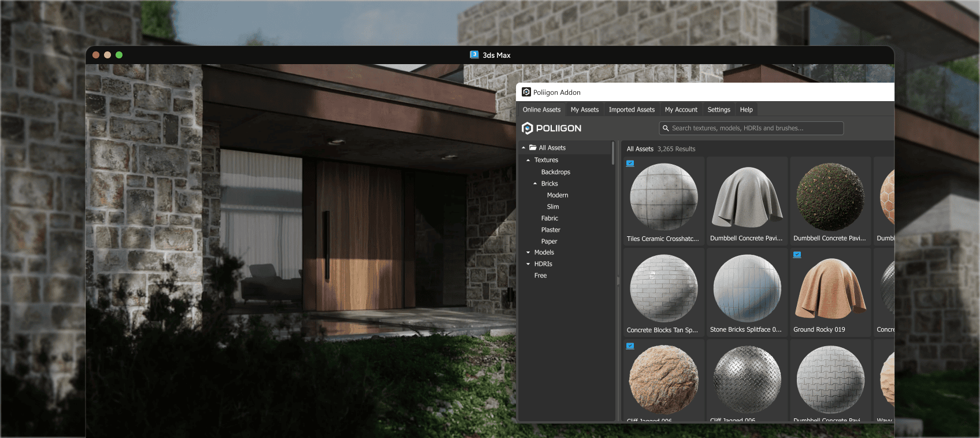Select the Modern bricks category
980x438 pixels.
[558, 195]
